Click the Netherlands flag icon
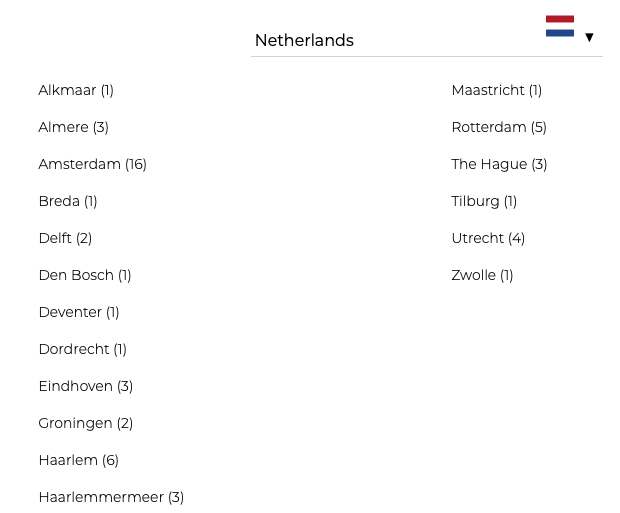This screenshot has width=620, height=513. (559, 26)
